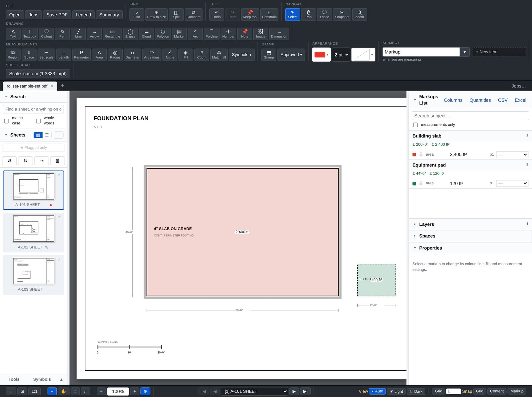532x397 pixels.
Task: Click Draw to size tool
Action: tap(156, 14)
